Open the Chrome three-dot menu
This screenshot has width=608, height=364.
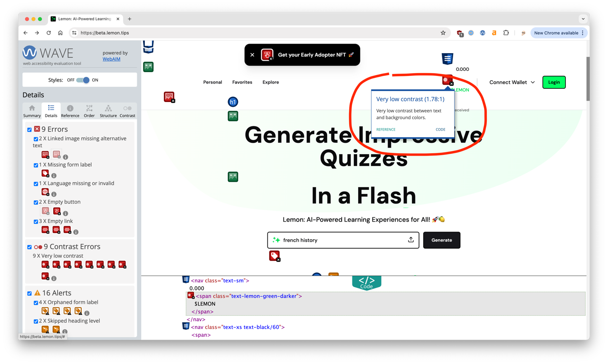coord(583,33)
